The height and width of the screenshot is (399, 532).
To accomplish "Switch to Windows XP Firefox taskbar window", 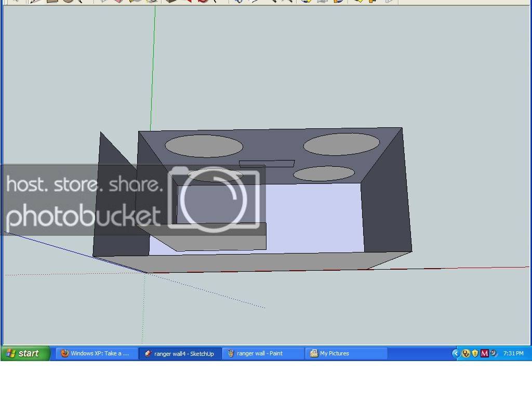I will pyautogui.click(x=97, y=353).
